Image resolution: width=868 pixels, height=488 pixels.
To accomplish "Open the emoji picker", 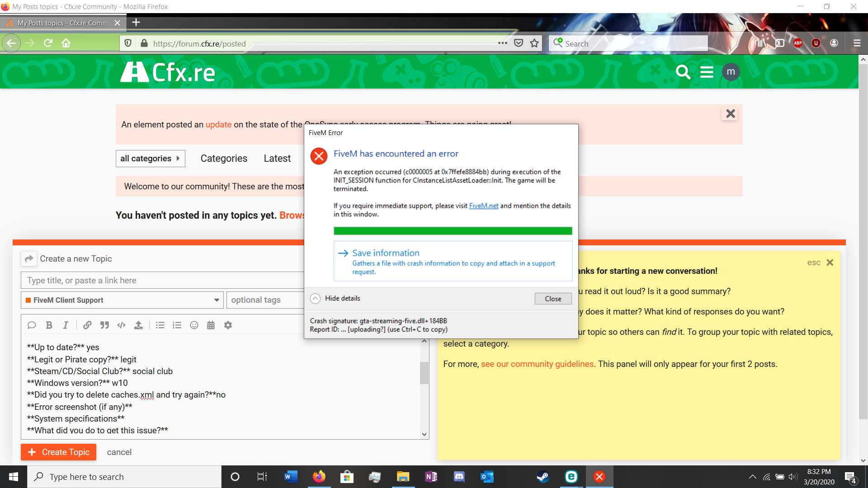I will click(x=194, y=325).
